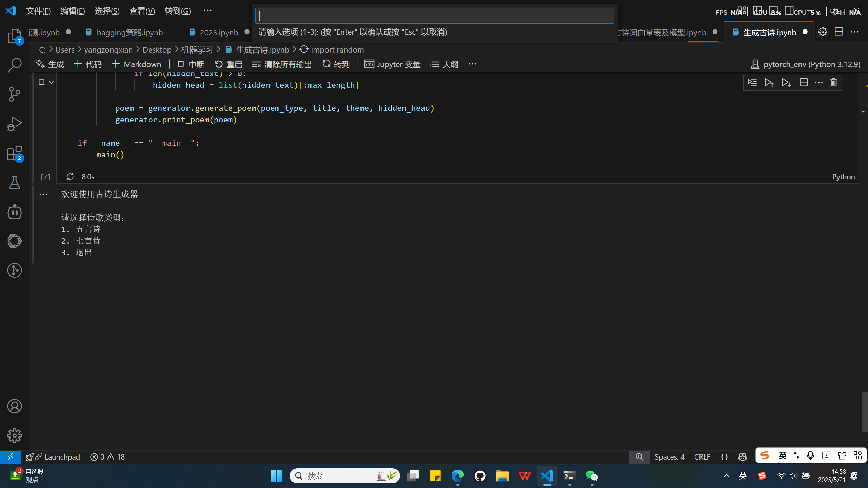Split the cell using the cell toolbar
The image size is (868, 488).
coord(804,82)
